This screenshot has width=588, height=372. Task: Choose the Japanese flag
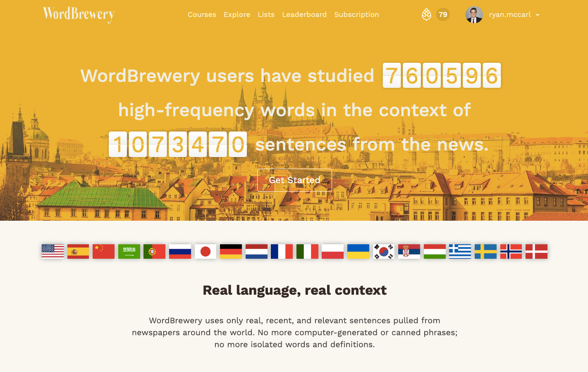(x=206, y=251)
